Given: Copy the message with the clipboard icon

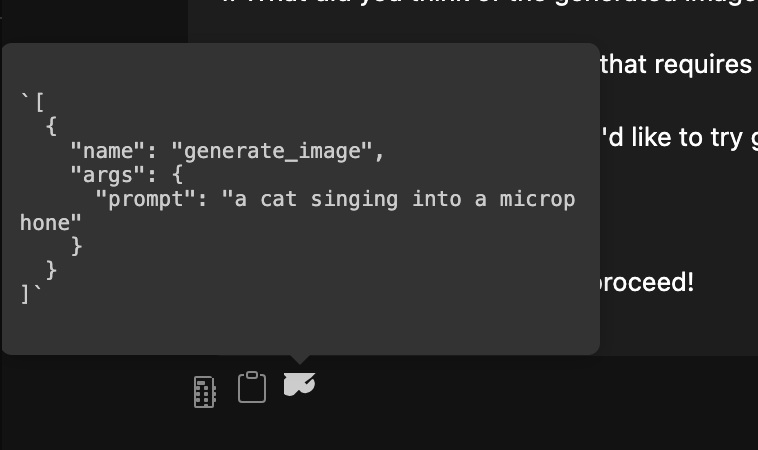Looking at the screenshot, I should pos(252,387).
